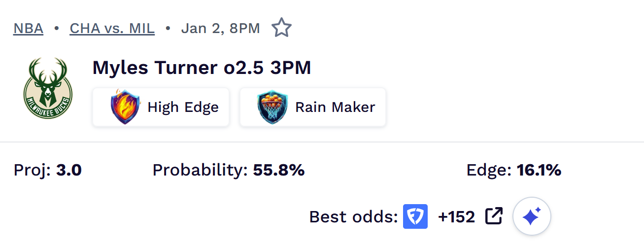The image size is (644, 249).
Task: Click the blue FanDuel sportsbook icon
Action: [x=415, y=216]
